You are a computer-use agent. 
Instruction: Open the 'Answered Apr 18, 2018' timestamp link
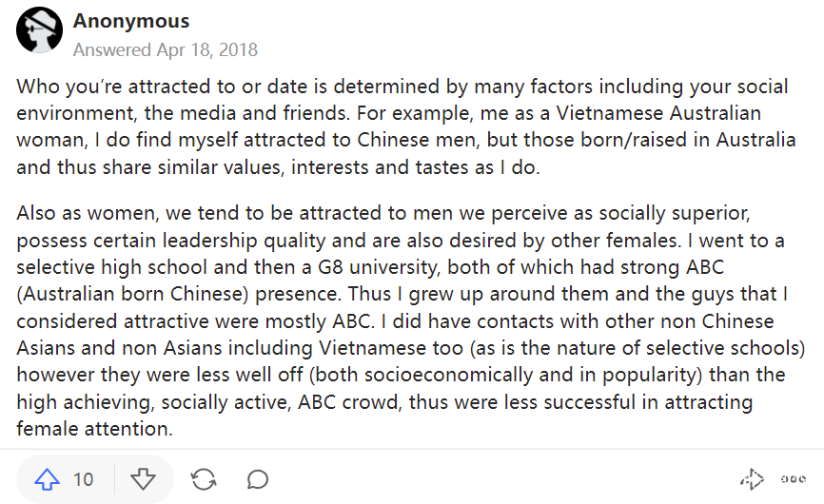166,49
